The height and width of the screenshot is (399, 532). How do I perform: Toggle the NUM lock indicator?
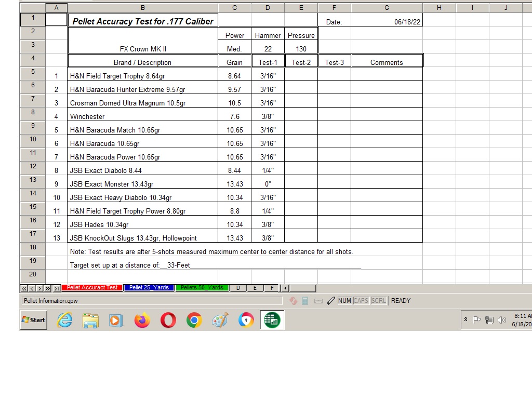(344, 301)
